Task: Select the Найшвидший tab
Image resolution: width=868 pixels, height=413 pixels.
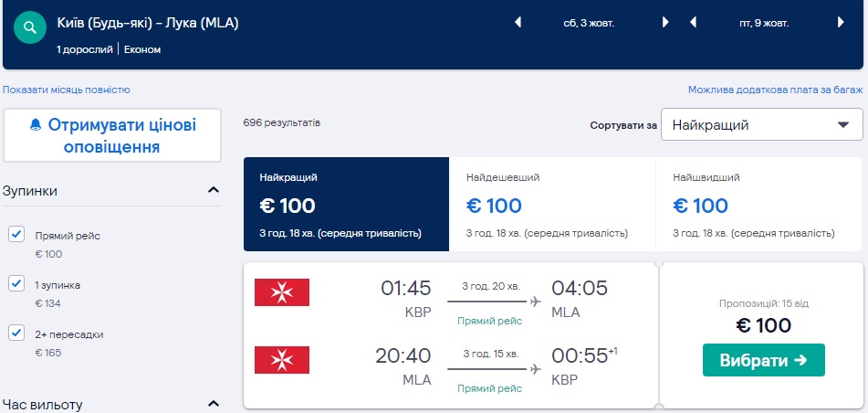Action: [x=758, y=205]
